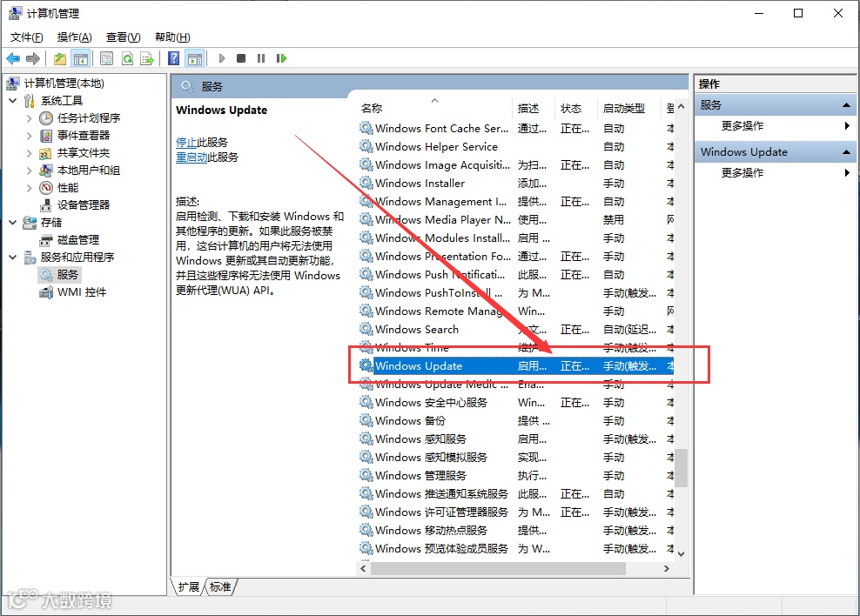Screen dimensions: 860x616
Task: Select the Windows Helper Service row
Action: click(515, 147)
